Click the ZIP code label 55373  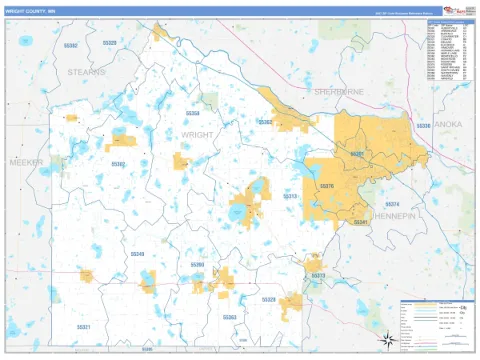318,276
